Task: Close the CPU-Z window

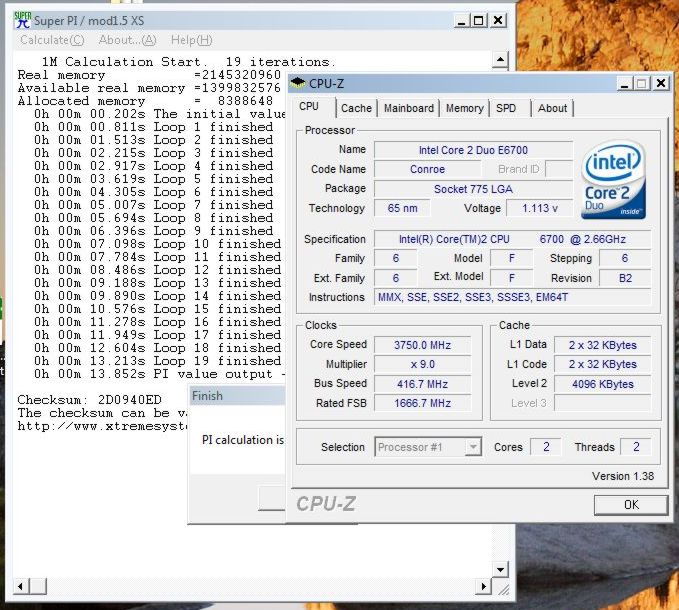Action: 660,84
